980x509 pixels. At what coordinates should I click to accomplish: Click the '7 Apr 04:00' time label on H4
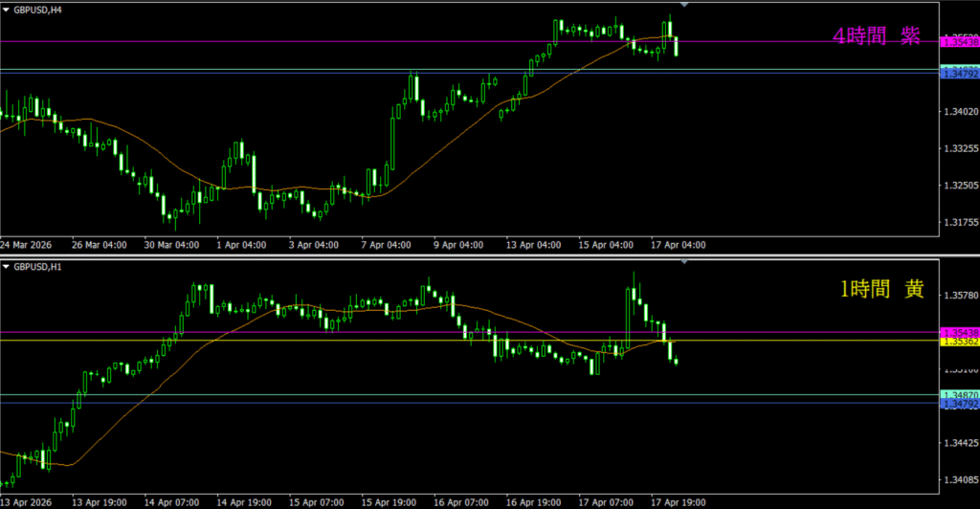tap(388, 245)
